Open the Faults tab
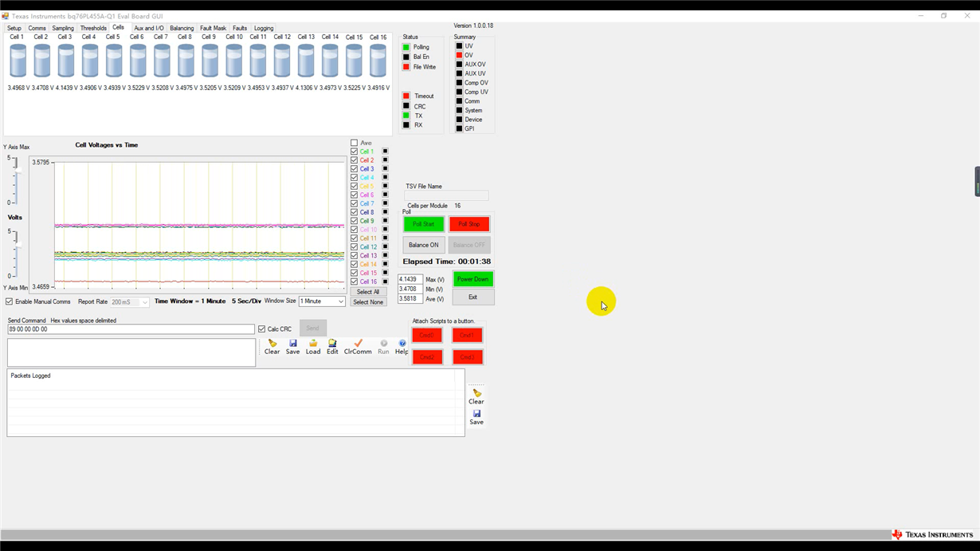The height and width of the screenshot is (551, 980). pos(240,28)
